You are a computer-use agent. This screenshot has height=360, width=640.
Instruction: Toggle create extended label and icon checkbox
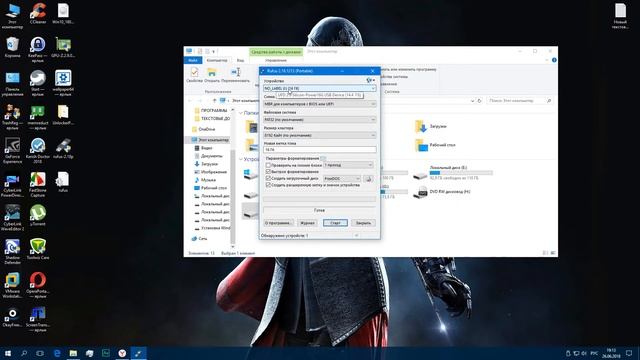pyautogui.click(x=268, y=185)
